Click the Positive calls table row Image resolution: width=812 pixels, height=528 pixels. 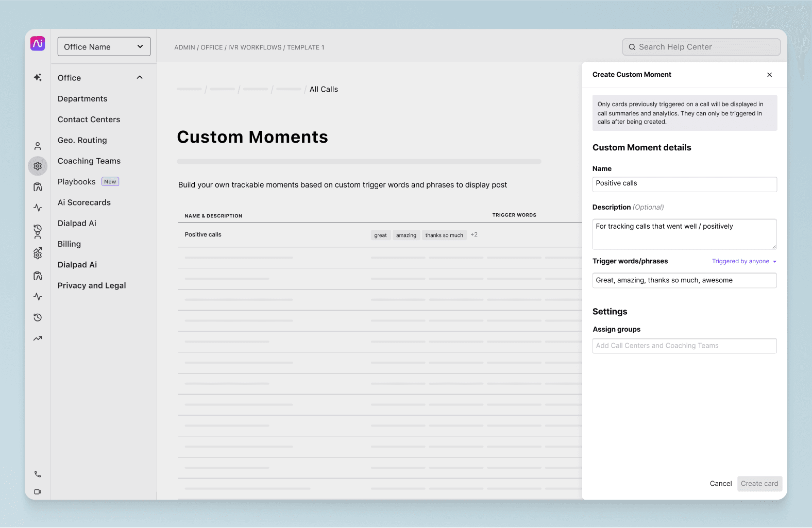tap(379, 235)
